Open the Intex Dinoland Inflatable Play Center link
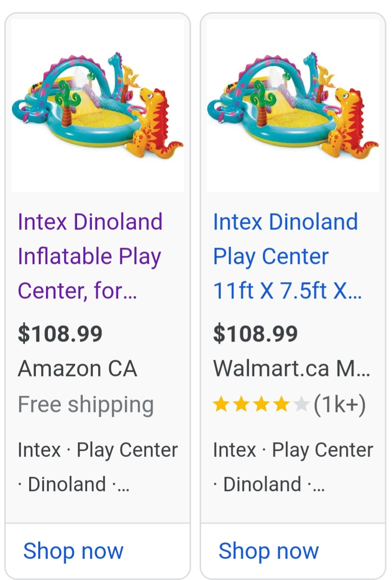 (x=90, y=256)
